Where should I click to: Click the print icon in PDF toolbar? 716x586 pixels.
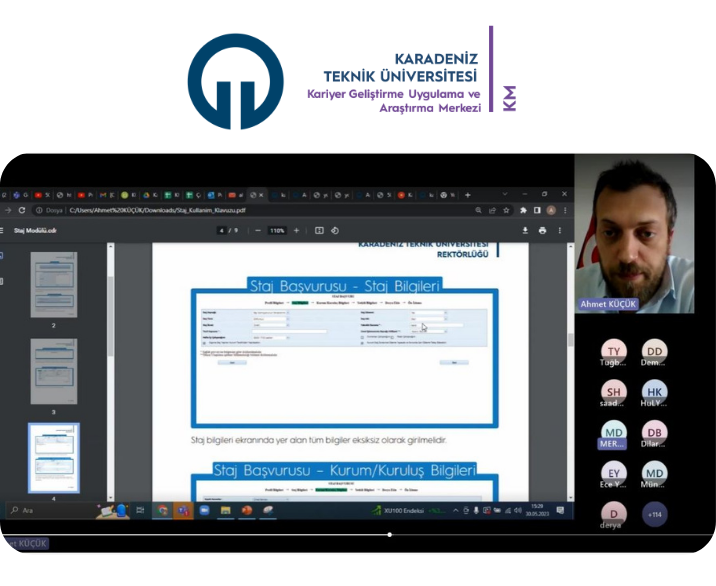click(x=542, y=230)
